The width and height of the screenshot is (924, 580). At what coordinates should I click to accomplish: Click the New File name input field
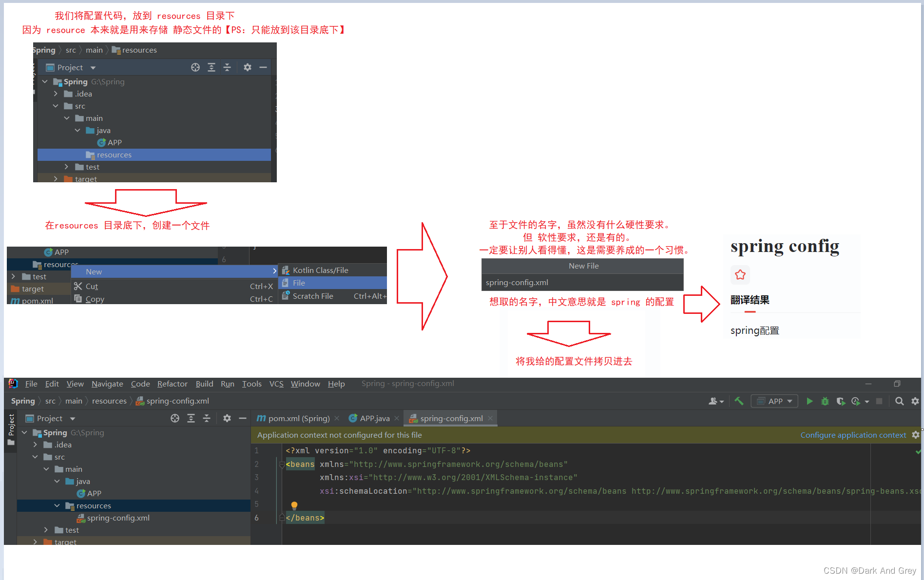point(582,282)
